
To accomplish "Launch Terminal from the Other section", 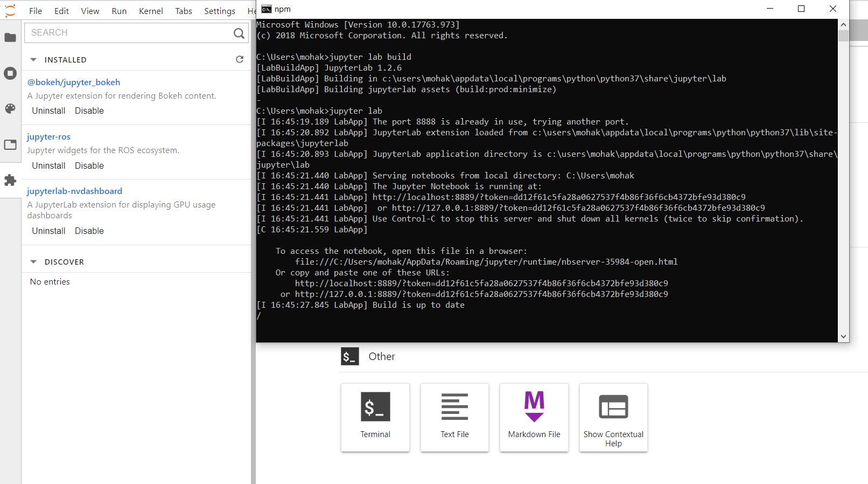I will [x=375, y=417].
